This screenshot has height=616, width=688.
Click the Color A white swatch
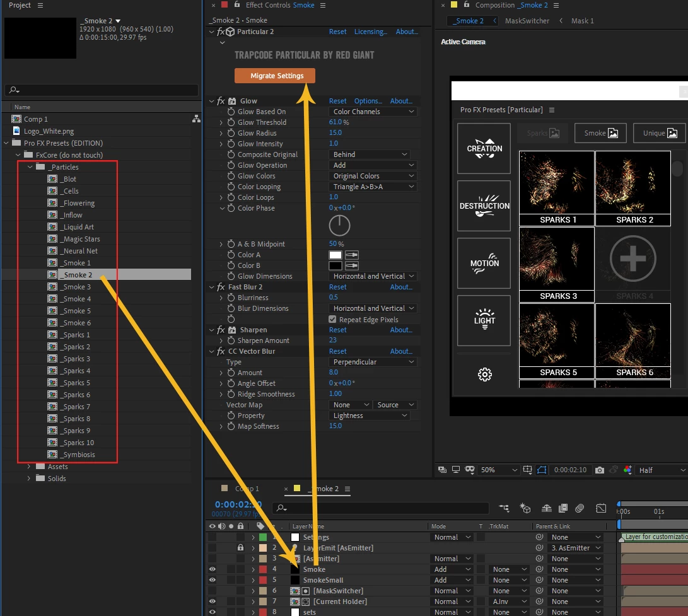[335, 255]
